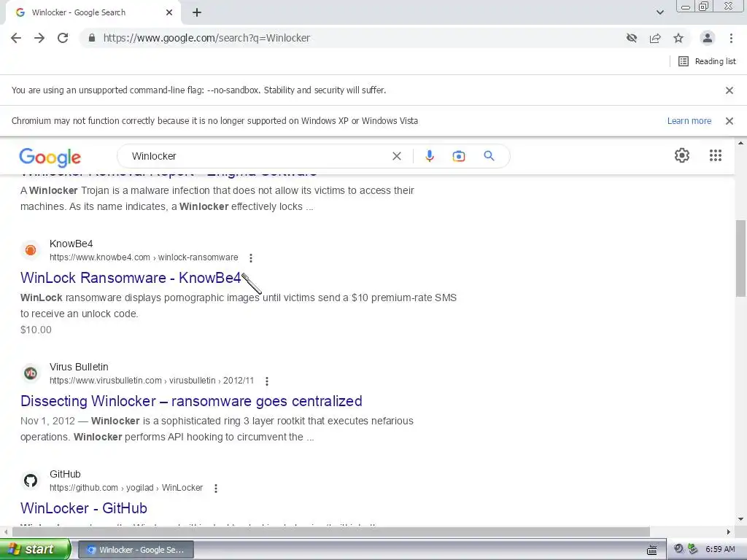747x560 pixels.
Task: Click the vertical scrollbar thumb
Action: point(741,258)
